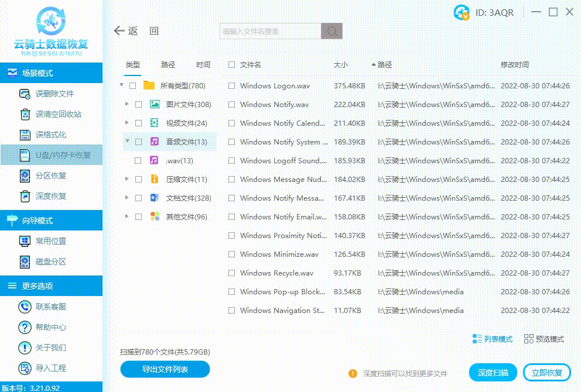
Task: Select Windows Proximity Noti... file name
Action: 283,236
